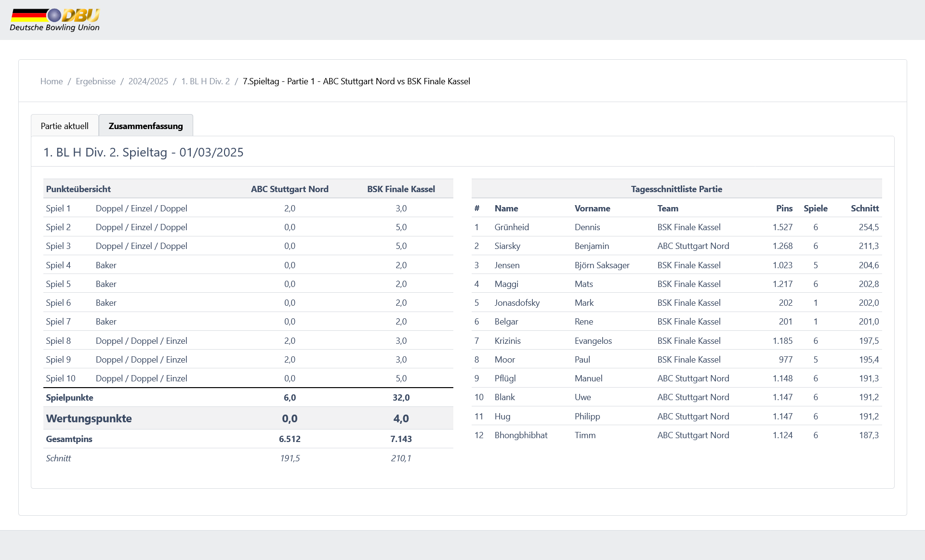Click the italic Schnitt value 191,5
Screen dimensions: 925x560
click(290, 458)
